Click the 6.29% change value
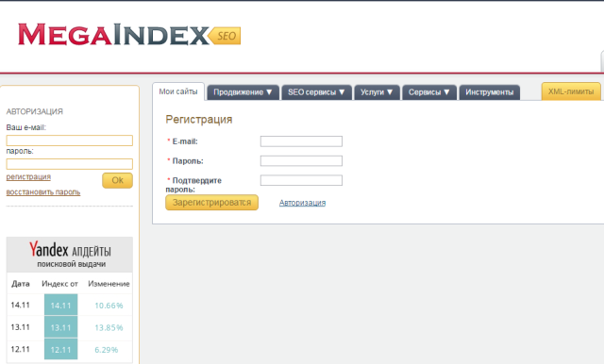Screen dimensions: 604x364 tap(107, 350)
